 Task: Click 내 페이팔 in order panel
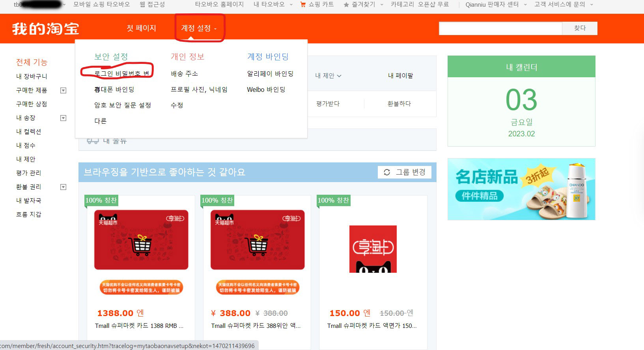(x=400, y=76)
